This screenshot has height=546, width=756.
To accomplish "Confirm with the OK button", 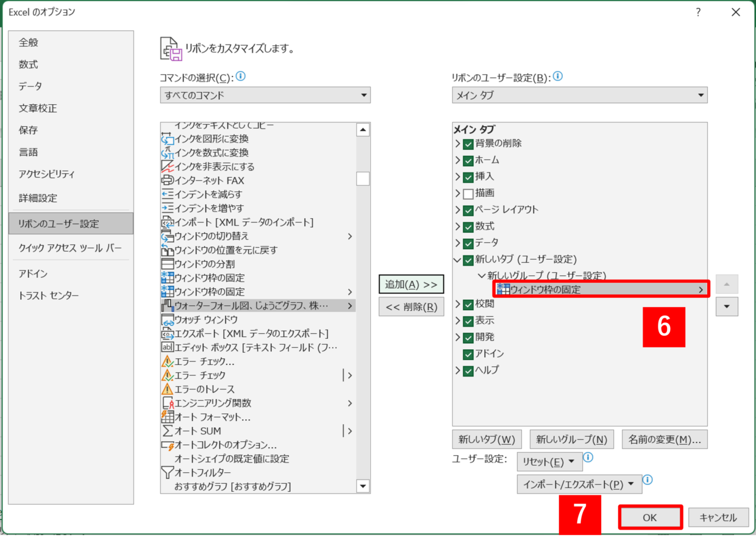I will pyautogui.click(x=650, y=517).
